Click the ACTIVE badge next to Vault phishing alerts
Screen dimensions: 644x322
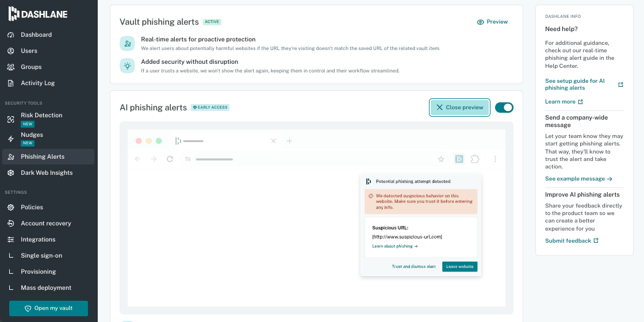pyautogui.click(x=212, y=22)
